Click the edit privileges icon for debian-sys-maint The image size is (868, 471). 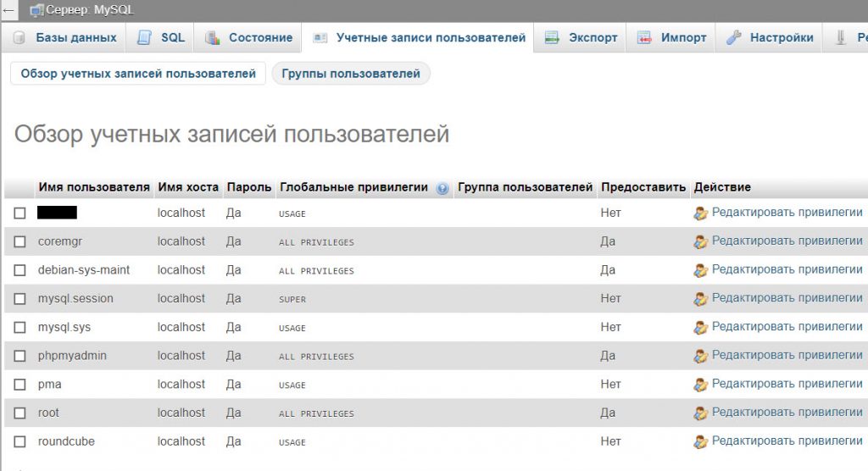[701, 270]
